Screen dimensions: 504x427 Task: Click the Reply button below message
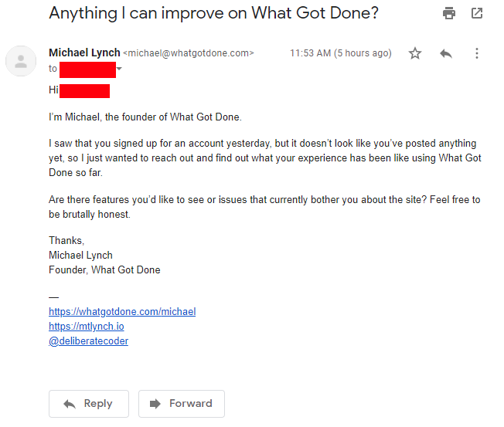click(x=89, y=404)
